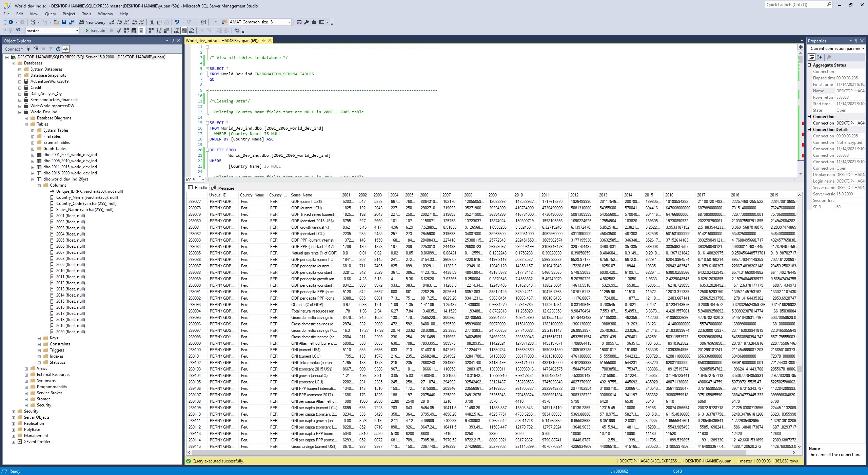Select the Country_Name column header in results
Screen dimensions: 868x475
click(252, 195)
